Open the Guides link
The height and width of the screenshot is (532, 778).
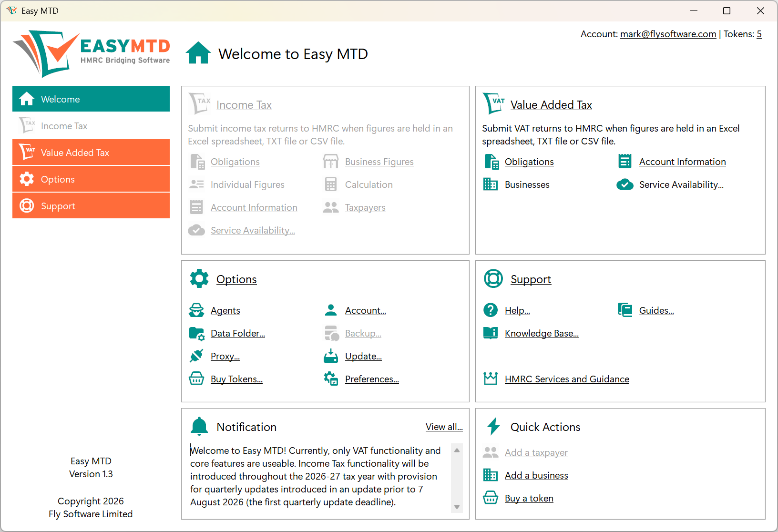click(x=656, y=310)
